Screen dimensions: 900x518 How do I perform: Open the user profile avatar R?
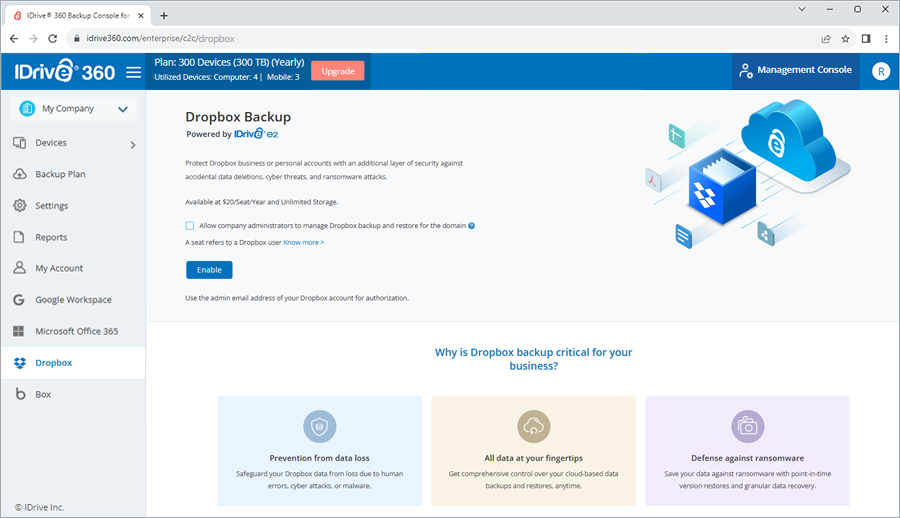880,71
